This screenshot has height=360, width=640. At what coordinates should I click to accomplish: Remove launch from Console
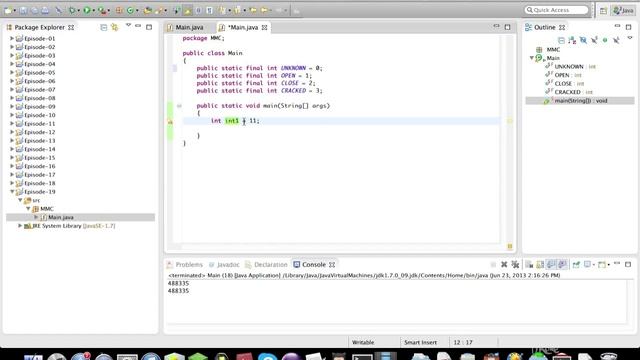(x=504, y=264)
